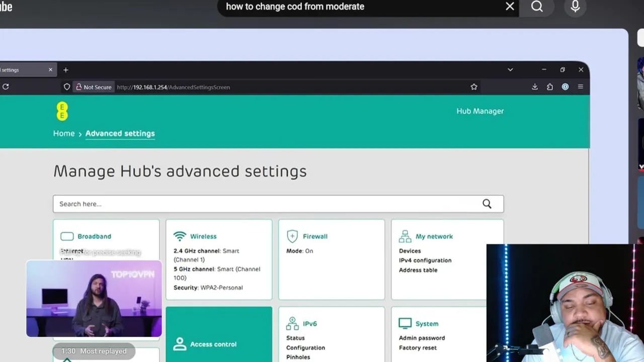The image size is (644, 362).
Task: Open the IPv6 settings card
Action: pos(332,334)
